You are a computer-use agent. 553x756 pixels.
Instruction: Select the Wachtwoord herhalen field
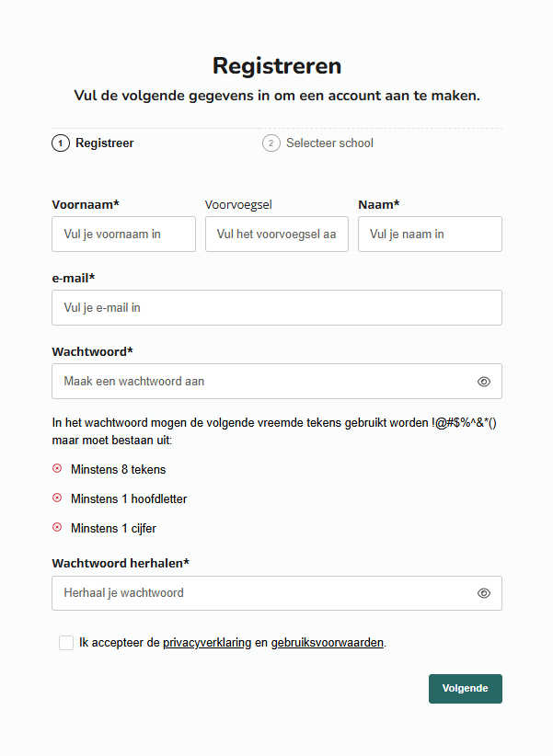(x=262, y=593)
